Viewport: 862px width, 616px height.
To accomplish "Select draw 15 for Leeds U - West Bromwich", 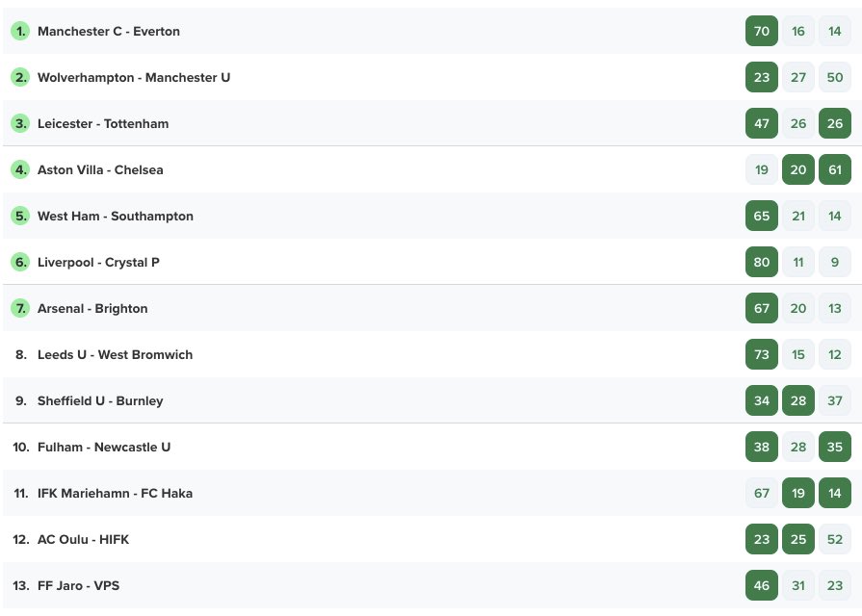I will tap(798, 354).
